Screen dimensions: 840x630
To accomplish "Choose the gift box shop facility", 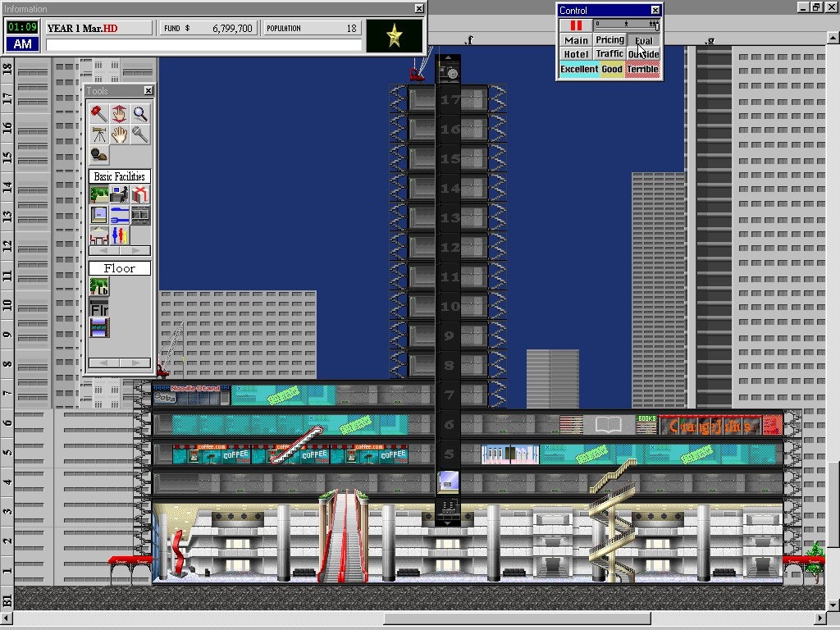I will point(139,194).
